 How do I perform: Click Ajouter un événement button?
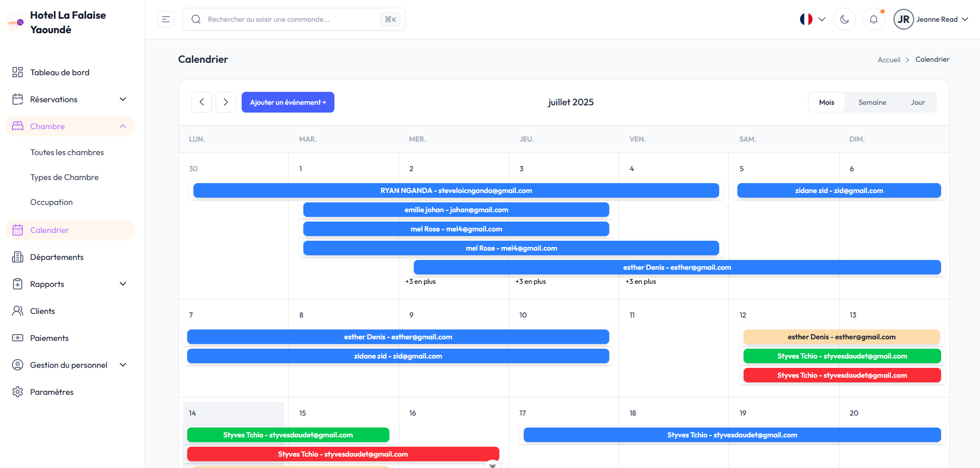288,103
